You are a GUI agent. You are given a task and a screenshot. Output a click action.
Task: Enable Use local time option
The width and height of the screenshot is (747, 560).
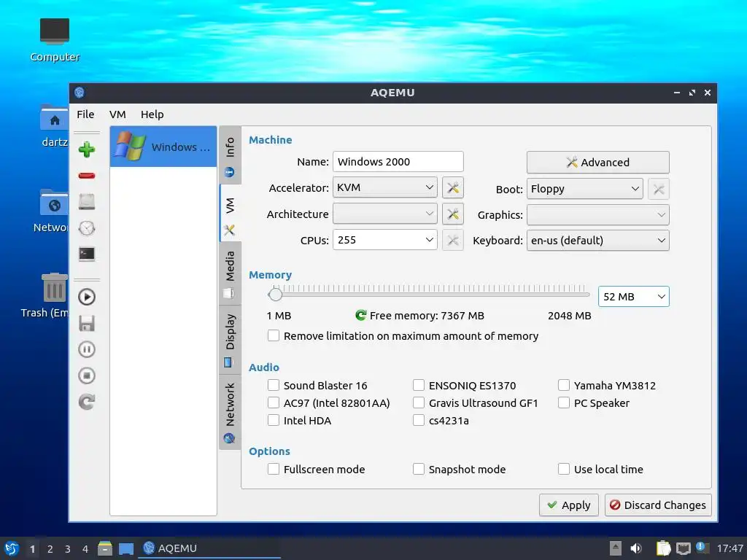(x=564, y=469)
